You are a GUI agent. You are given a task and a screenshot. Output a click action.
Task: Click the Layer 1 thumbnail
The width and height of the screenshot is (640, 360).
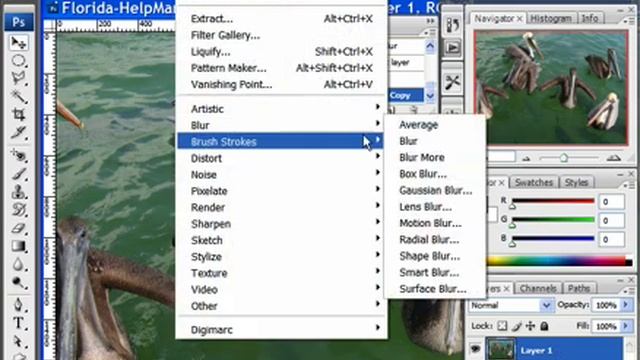coord(501,349)
